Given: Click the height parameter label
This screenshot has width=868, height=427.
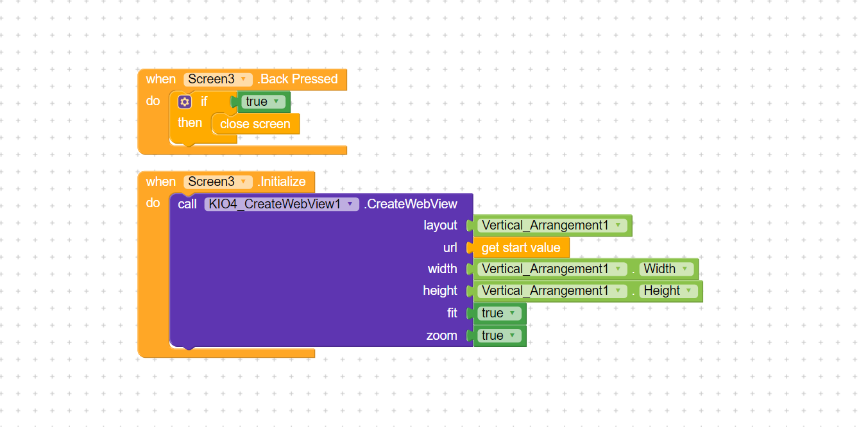Looking at the screenshot, I should point(440,291).
